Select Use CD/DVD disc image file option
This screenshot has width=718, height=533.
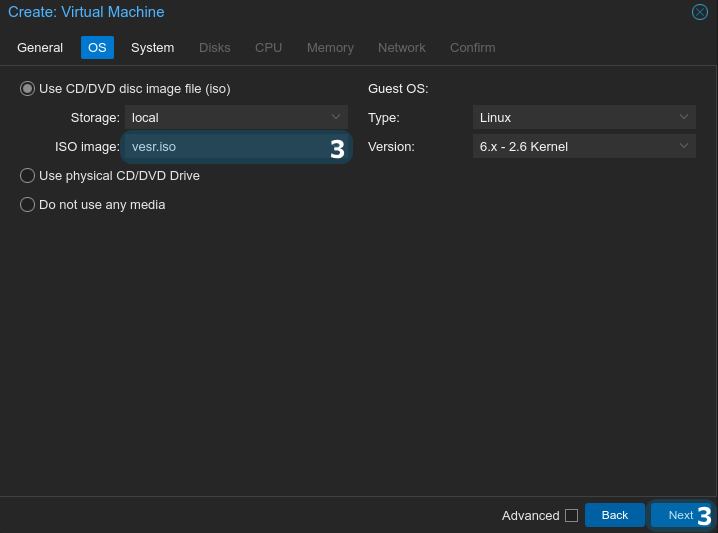pyautogui.click(x=28, y=89)
